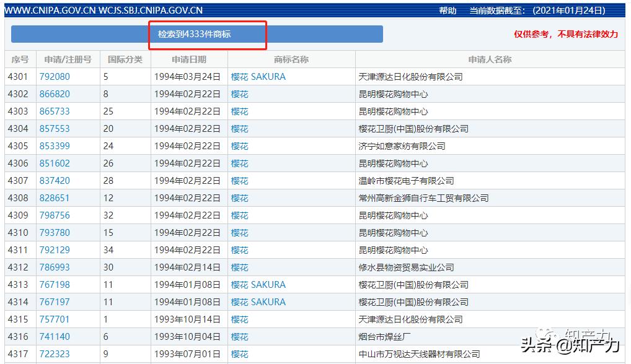Select applicant 中山市万视达天线器材有限公司
631x364 pixels.
point(420,354)
